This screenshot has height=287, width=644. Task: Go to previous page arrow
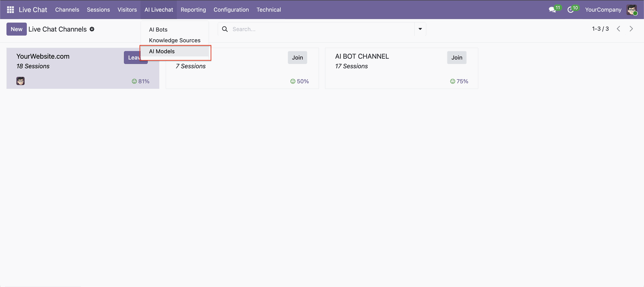tap(618, 29)
